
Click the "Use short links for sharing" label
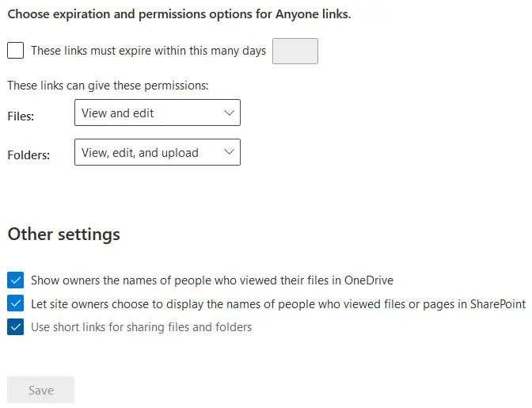(141, 326)
